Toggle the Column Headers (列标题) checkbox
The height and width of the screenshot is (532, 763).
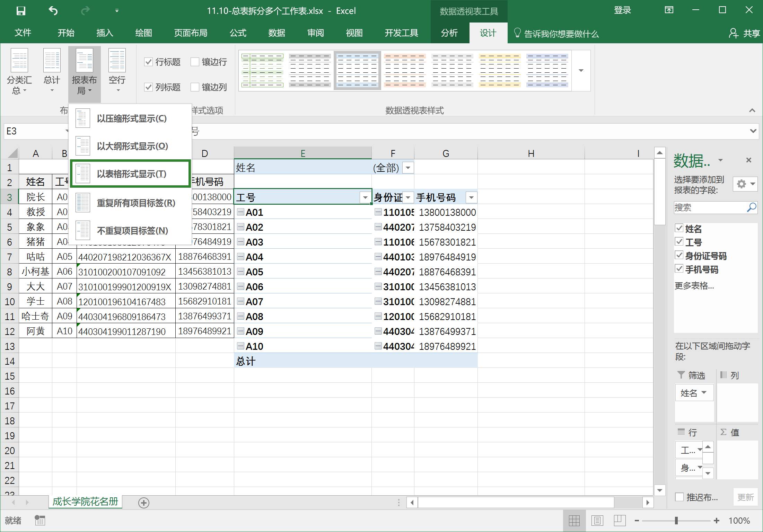148,87
